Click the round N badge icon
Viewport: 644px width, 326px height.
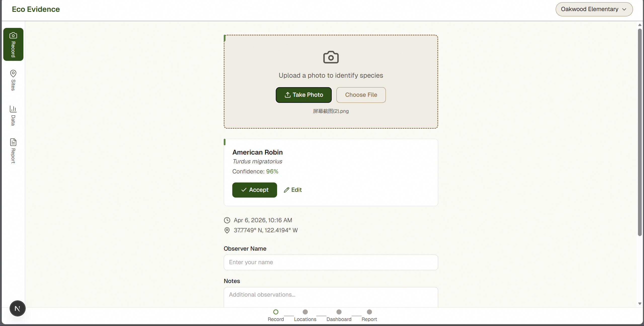point(17,308)
